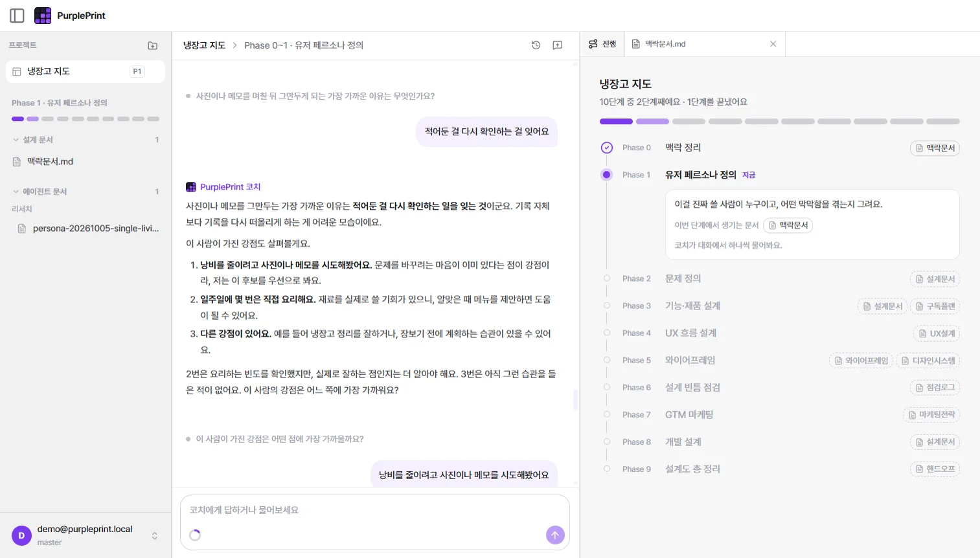980x558 pixels.
Task: Open the 와이어프레임 document chip
Action: [861, 361]
